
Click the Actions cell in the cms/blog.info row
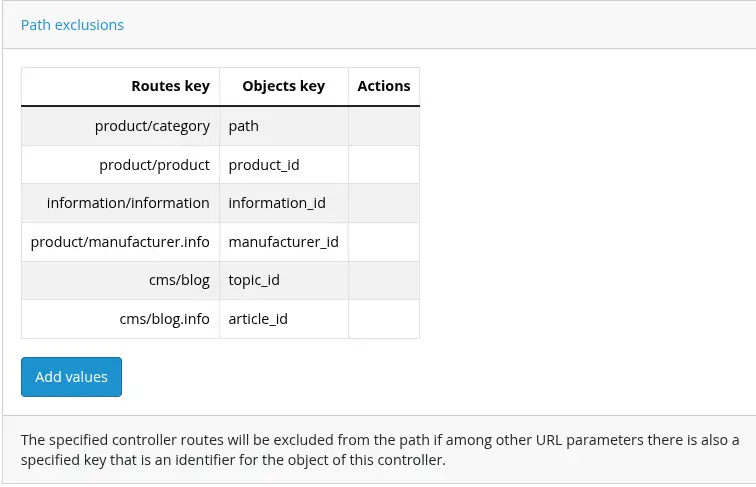click(383, 319)
